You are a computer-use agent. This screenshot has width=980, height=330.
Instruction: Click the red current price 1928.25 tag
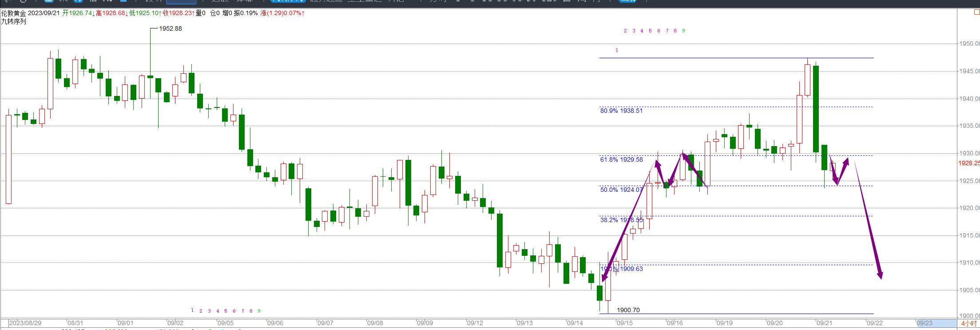tap(968, 163)
